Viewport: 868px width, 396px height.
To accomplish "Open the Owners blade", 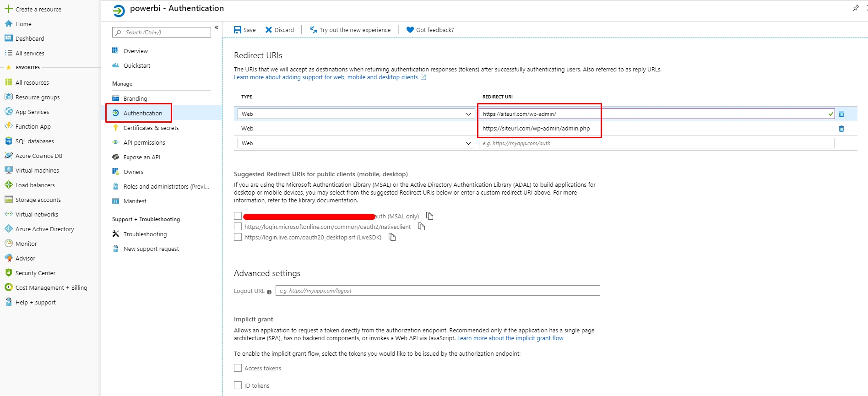I will coord(133,172).
